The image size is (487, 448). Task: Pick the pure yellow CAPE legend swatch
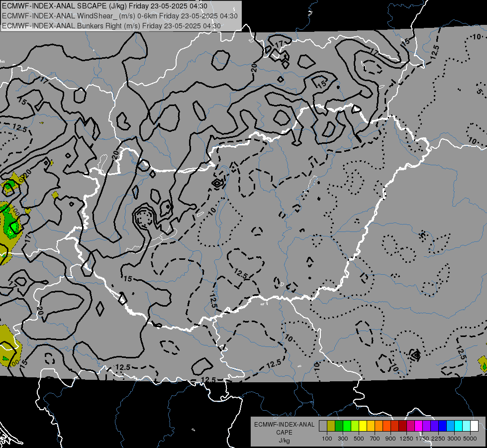pyautogui.click(x=363, y=426)
